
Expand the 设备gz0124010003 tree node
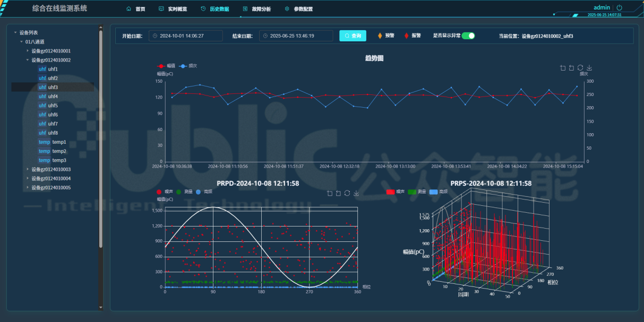click(28, 169)
